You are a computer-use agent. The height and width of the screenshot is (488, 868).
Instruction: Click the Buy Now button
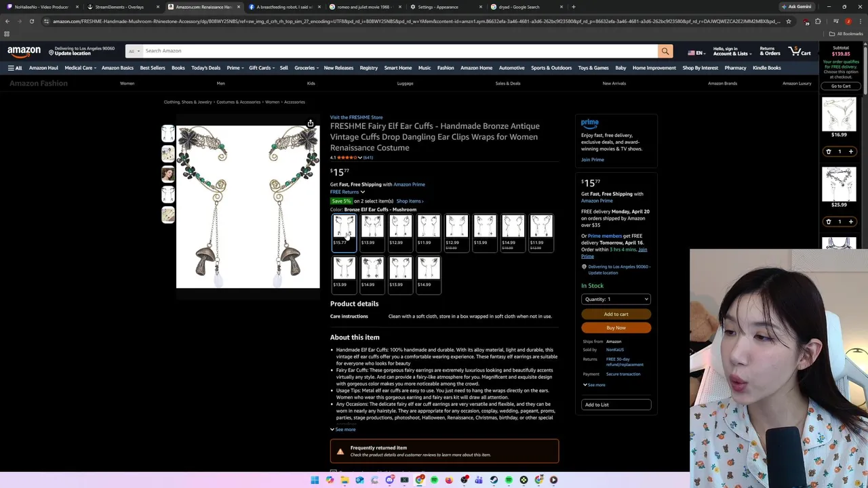point(616,327)
